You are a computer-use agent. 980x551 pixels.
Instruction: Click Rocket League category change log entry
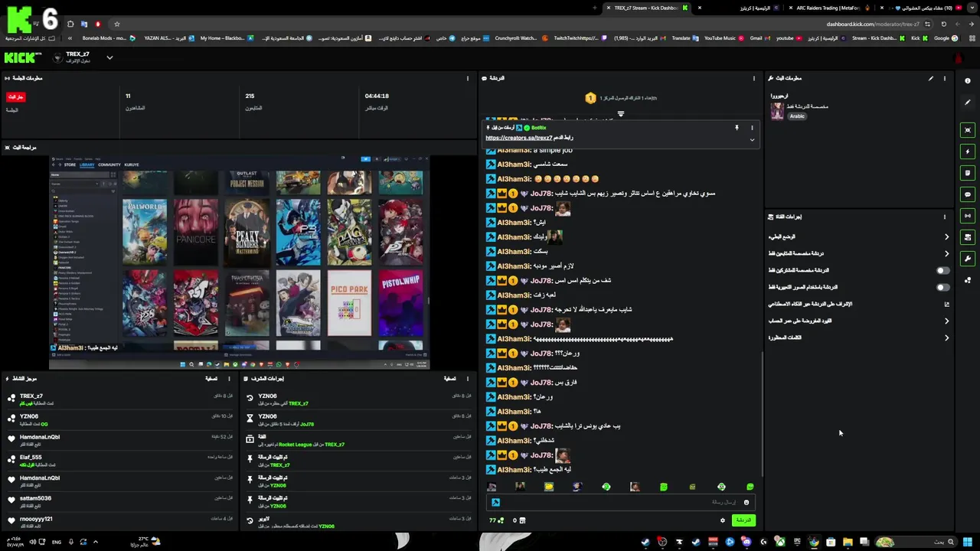click(358, 440)
